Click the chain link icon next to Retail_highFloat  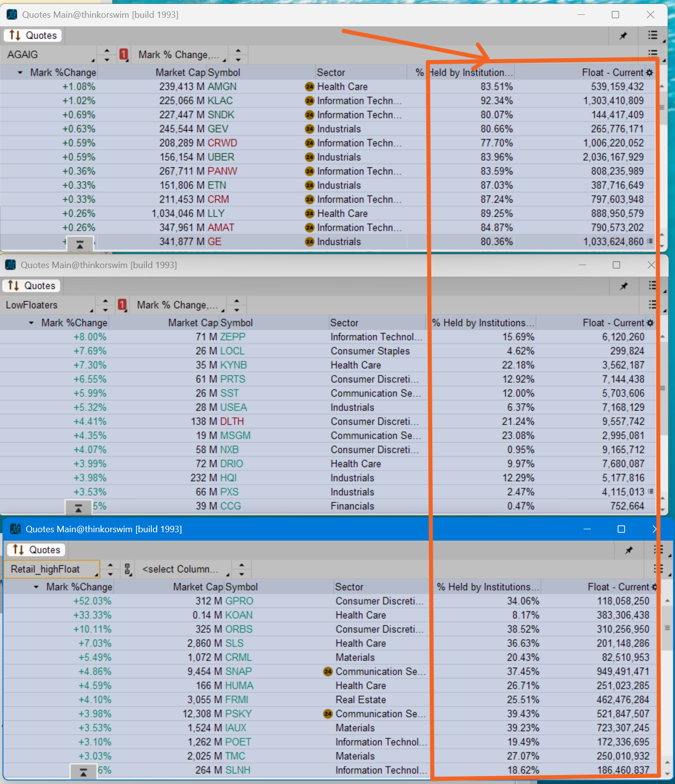[x=128, y=569]
